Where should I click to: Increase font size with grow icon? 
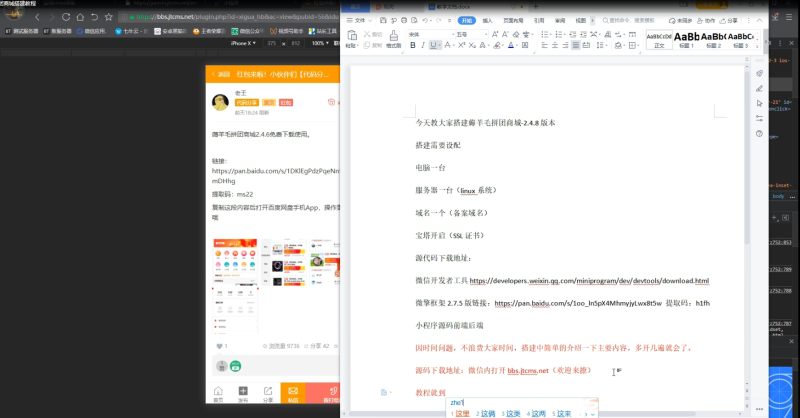495,34
